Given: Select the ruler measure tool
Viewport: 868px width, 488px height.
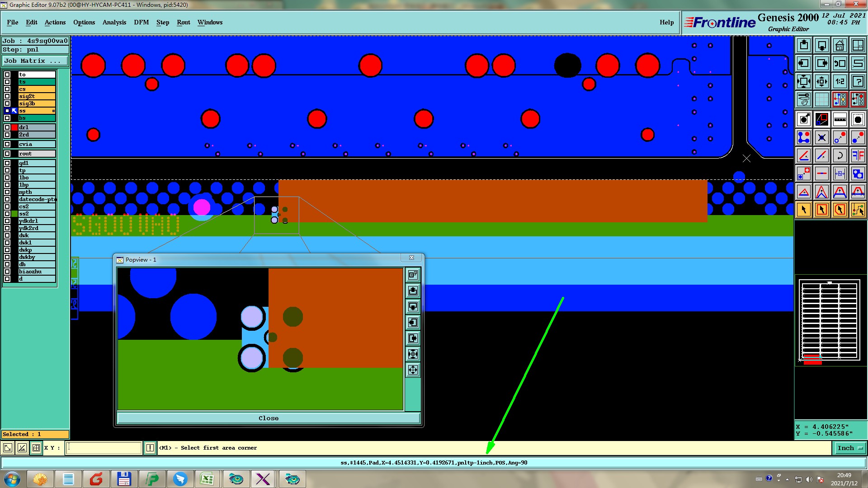Looking at the screenshot, I should click(x=840, y=119).
